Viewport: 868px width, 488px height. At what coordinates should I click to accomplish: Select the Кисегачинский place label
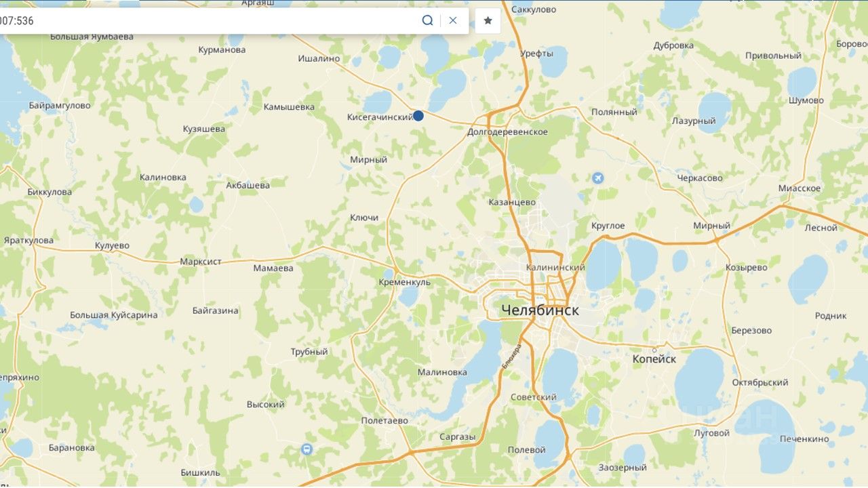click(x=380, y=117)
